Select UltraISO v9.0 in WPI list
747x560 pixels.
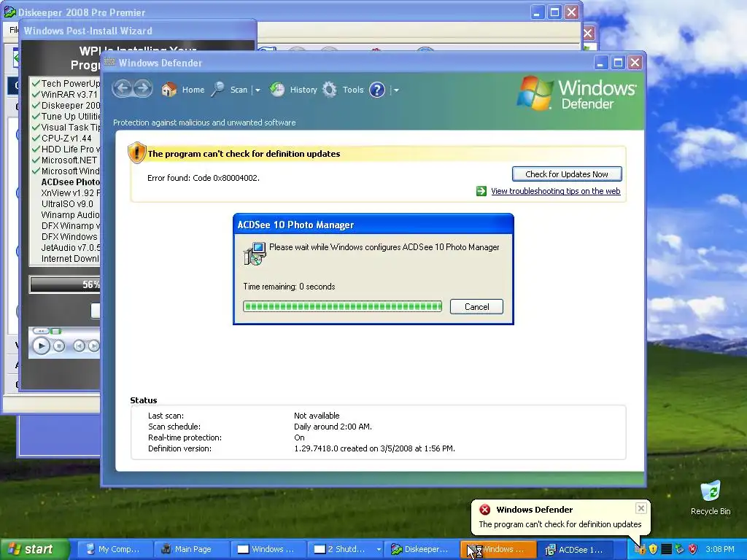click(67, 204)
